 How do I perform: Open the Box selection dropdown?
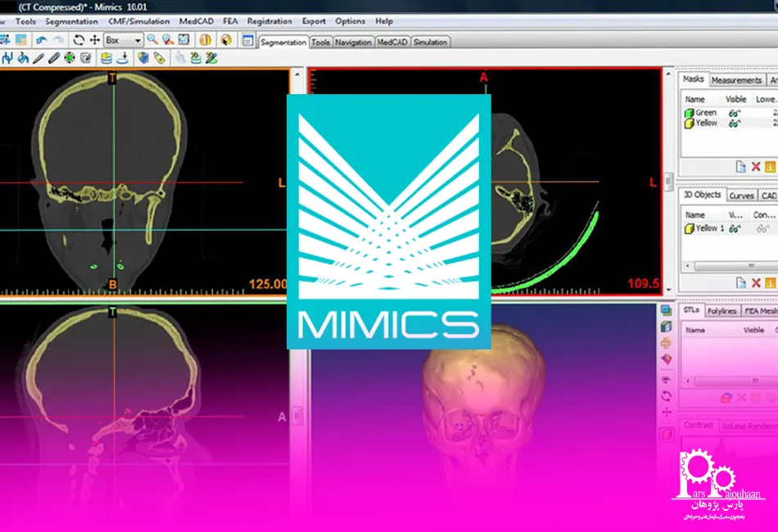pos(137,39)
